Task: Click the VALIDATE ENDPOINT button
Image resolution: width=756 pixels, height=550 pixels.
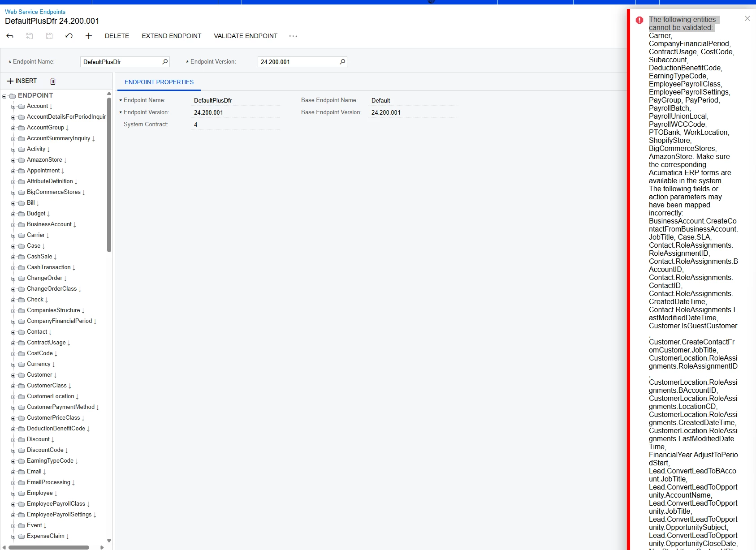Action: 246,36
